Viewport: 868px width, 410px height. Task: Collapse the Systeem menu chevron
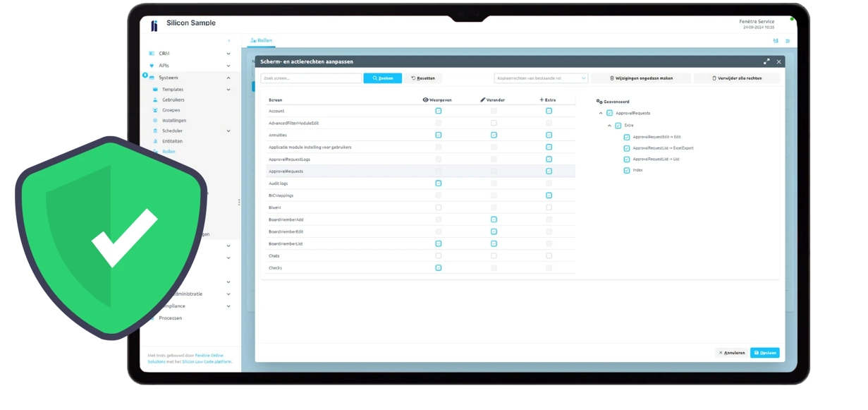228,78
